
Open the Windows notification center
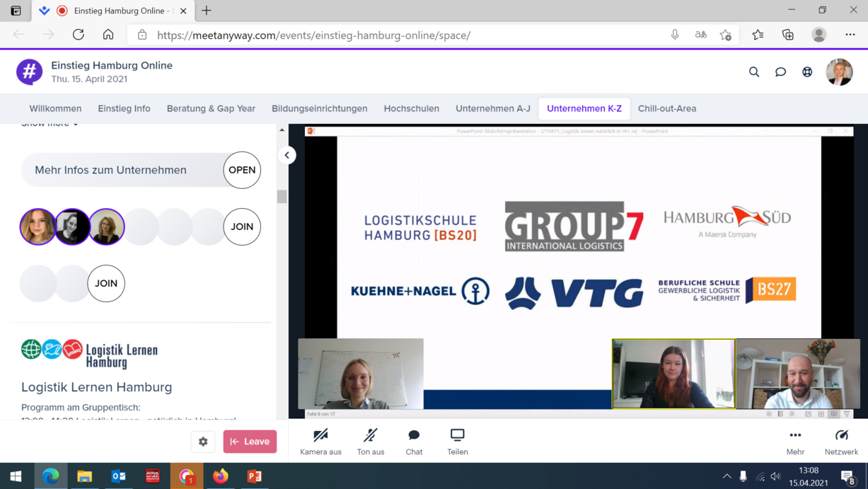(x=848, y=476)
